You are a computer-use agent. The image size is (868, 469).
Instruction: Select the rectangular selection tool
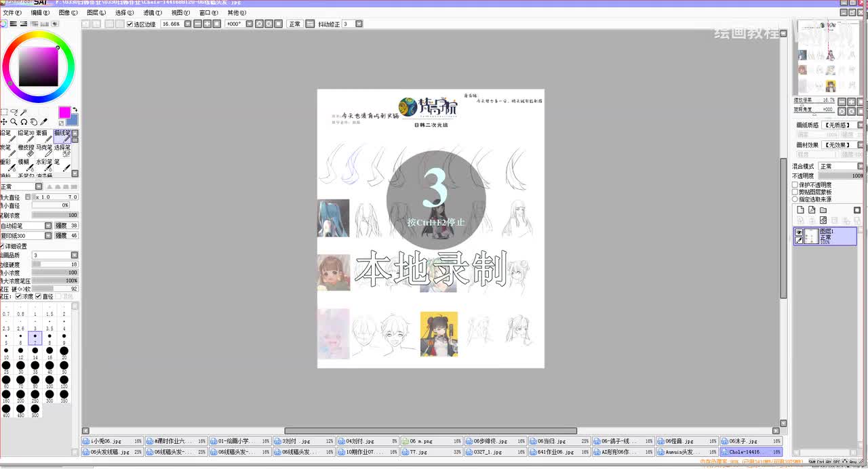[x=4, y=112]
